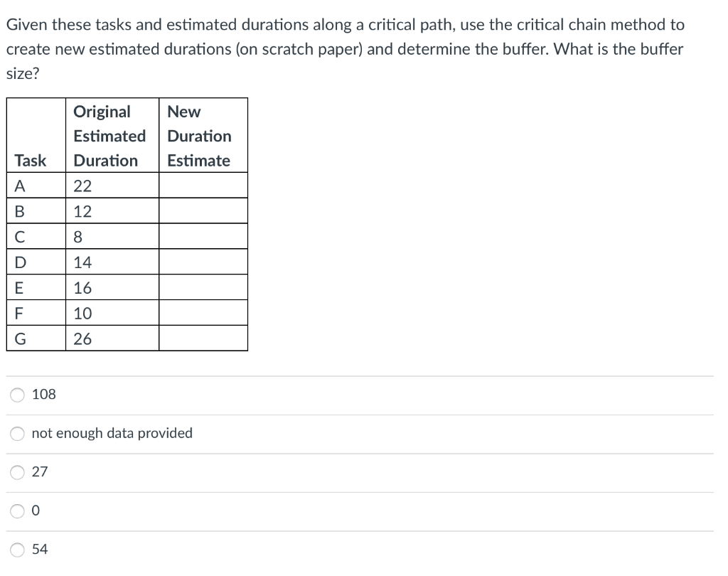728x576 pixels.
Task: Pick the 0 answer choice
Action: tap(17, 510)
